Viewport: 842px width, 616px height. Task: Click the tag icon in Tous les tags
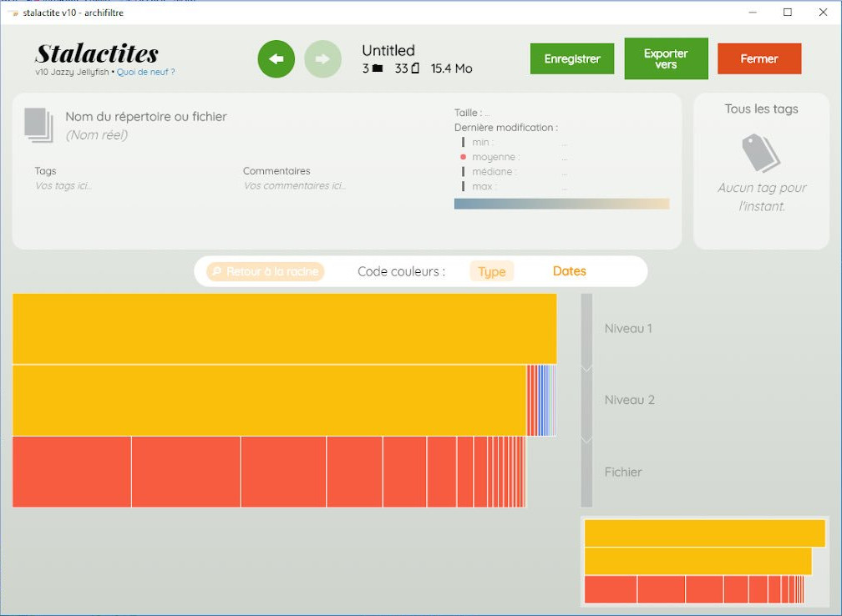(761, 153)
